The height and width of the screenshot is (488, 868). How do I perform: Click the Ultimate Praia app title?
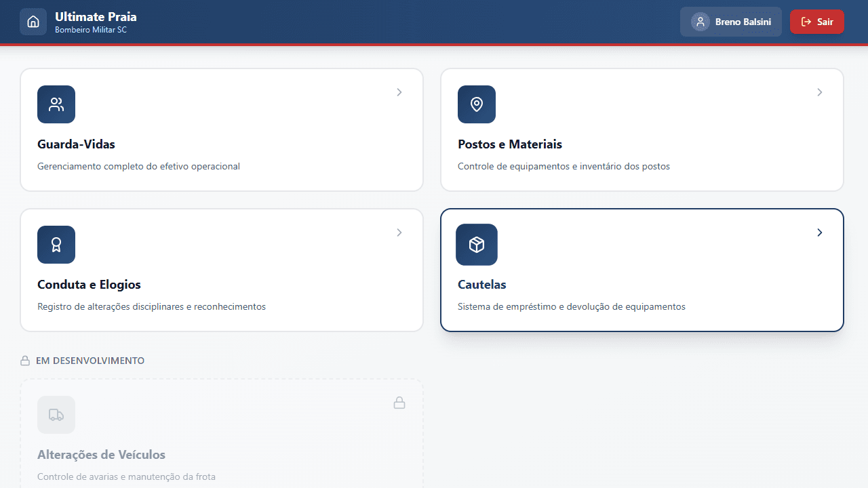pyautogui.click(x=96, y=16)
